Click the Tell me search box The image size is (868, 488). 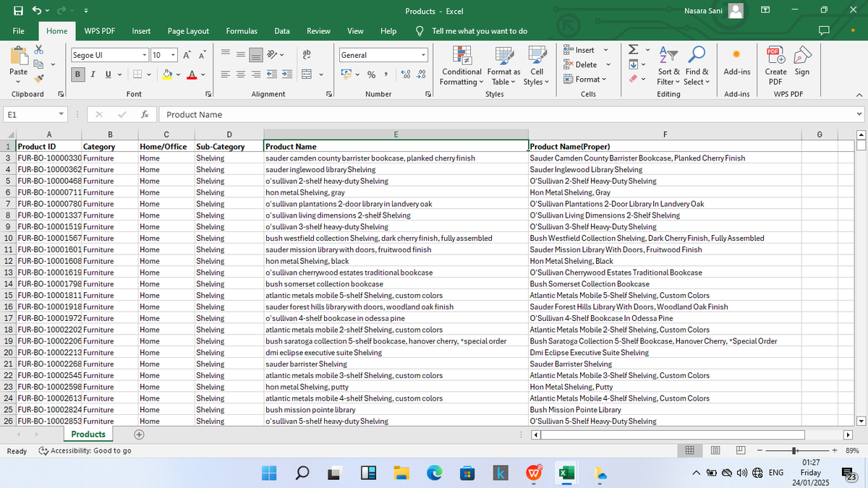[472, 31]
